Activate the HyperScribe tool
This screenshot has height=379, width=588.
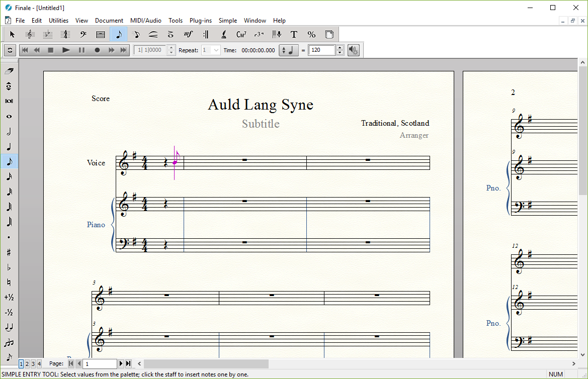coord(276,35)
